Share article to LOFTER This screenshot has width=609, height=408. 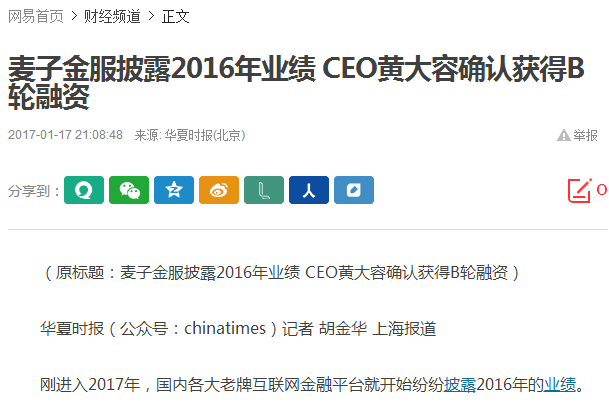[264, 190]
